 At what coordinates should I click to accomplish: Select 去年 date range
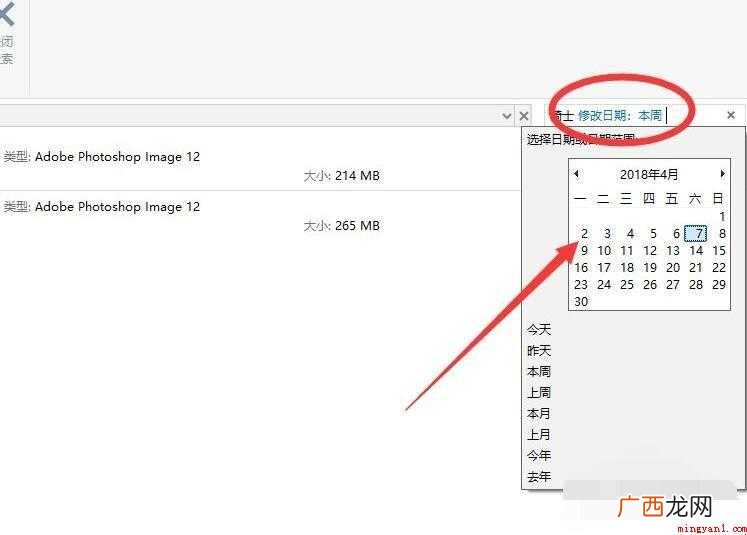539,476
